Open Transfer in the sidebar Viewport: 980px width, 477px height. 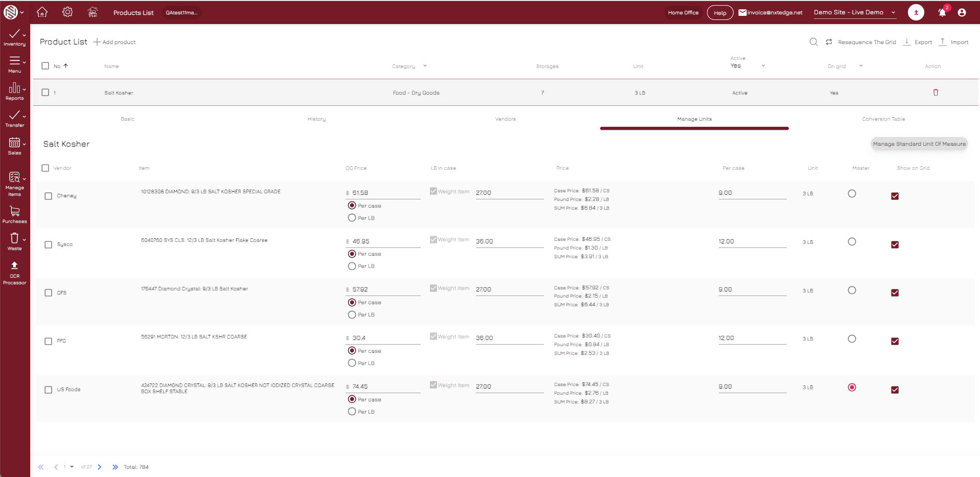click(x=14, y=119)
